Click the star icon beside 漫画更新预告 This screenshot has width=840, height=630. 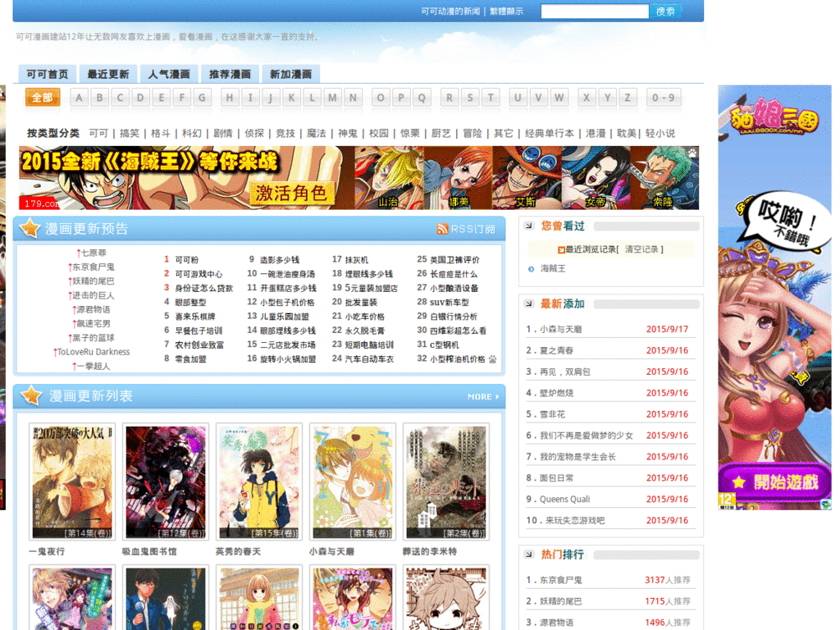(x=30, y=228)
